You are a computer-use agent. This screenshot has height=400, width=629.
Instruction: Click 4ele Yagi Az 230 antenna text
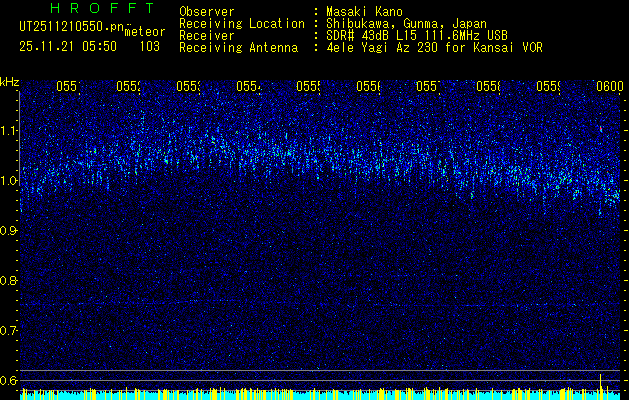434,48
